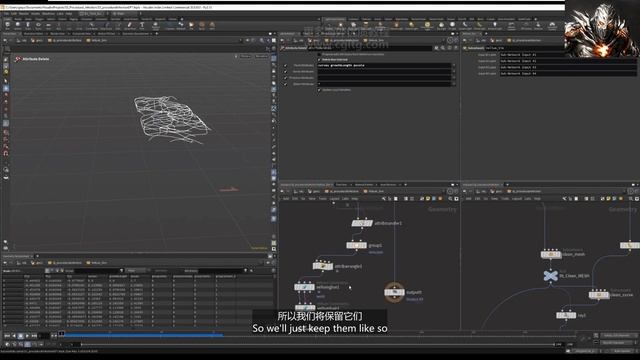The image size is (640, 360).
Task: Click the clean_curve subnetwork node
Action: click(x=599, y=294)
